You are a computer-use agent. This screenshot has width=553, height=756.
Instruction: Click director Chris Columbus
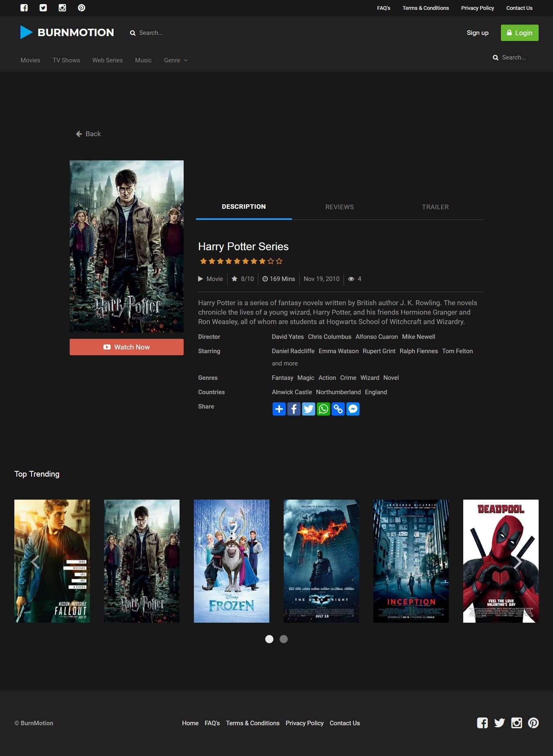point(330,337)
